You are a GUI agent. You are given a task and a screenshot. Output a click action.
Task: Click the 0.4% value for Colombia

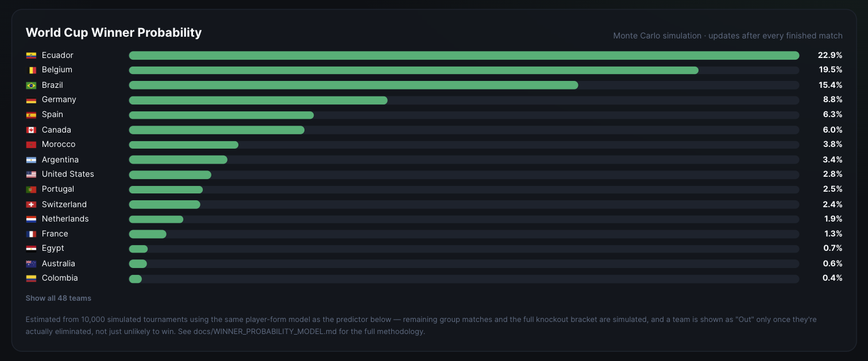[x=832, y=278]
